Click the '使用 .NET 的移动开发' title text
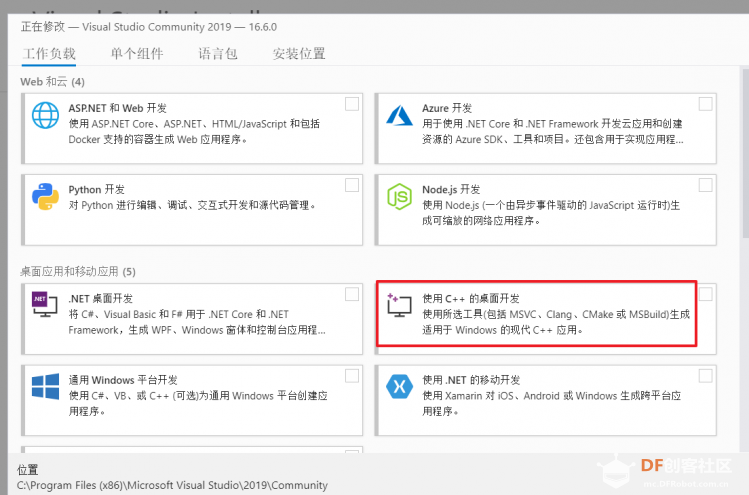 [x=471, y=380]
